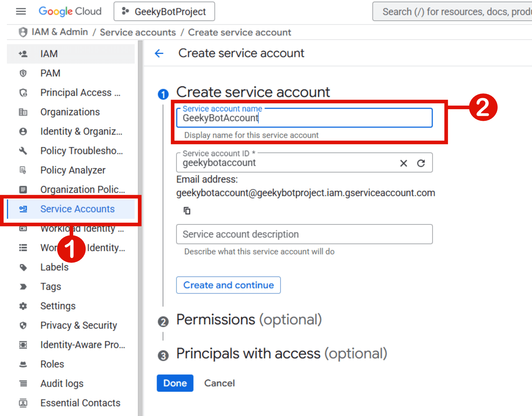
Task: Open Privacy & Security sidebar item
Action: click(x=71, y=325)
